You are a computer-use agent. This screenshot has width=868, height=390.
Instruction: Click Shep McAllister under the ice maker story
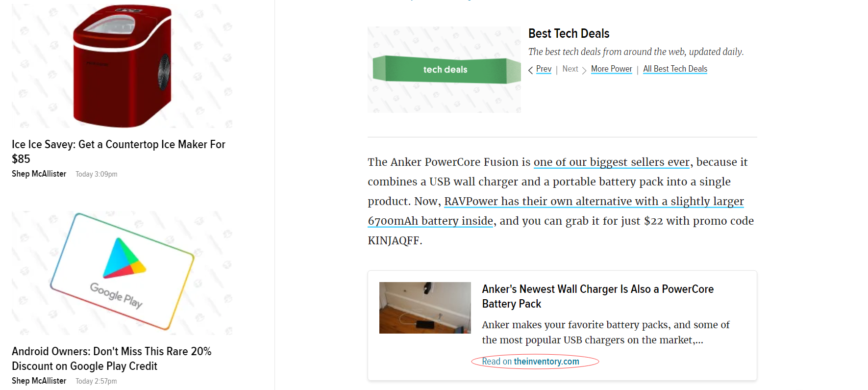pos(39,174)
